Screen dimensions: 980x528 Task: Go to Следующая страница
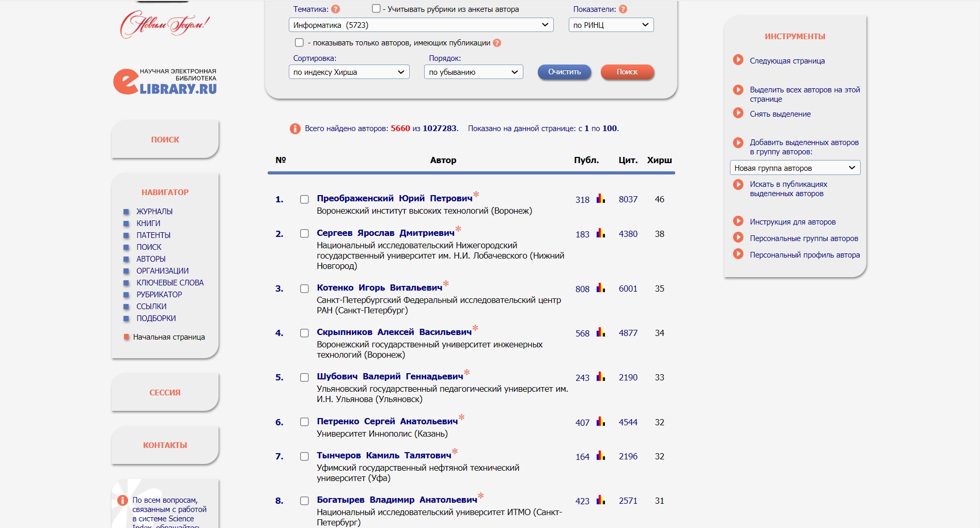[x=787, y=60]
